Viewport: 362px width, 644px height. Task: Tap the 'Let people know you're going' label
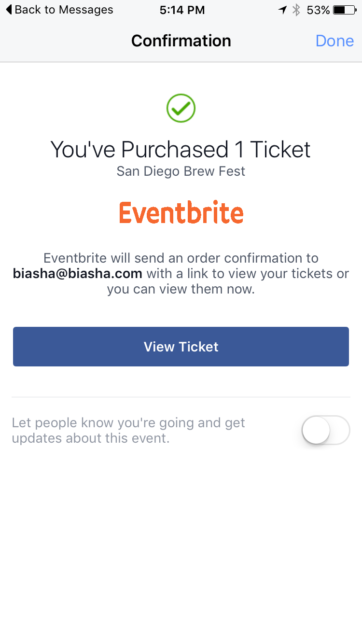click(x=128, y=423)
